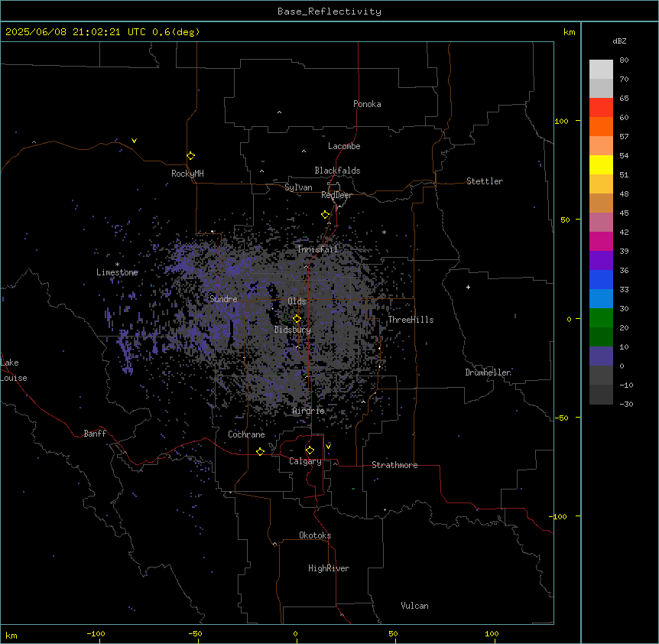The width and height of the screenshot is (659, 644).
Task: Click the Cochrane city label
Action: click(246, 434)
